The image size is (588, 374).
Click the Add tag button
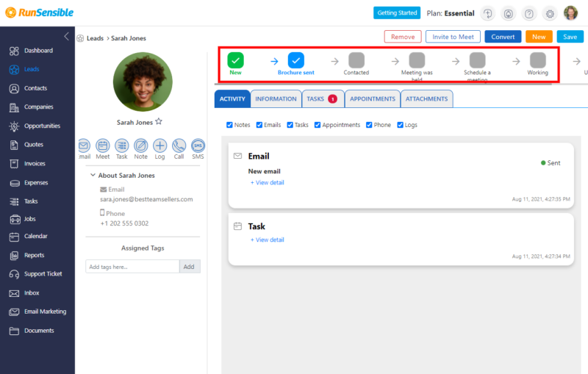pos(190,267)
